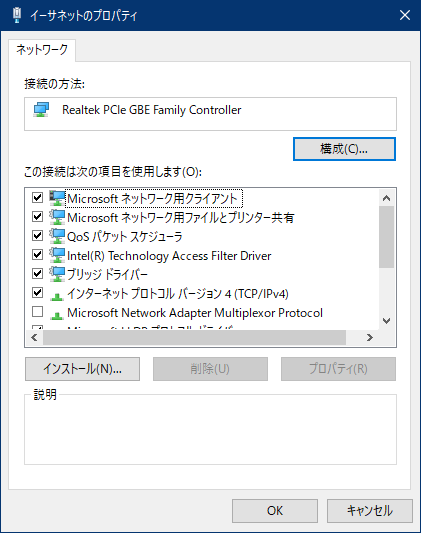Enable Microsoft Network Adapter Multiplexor Protocol checkbox
The height and width of the screenshot is (533, 421).
(x=37, y=311)
